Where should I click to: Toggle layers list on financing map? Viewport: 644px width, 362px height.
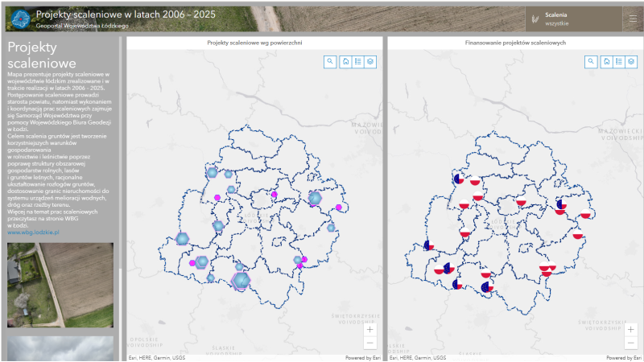(631, 61)
